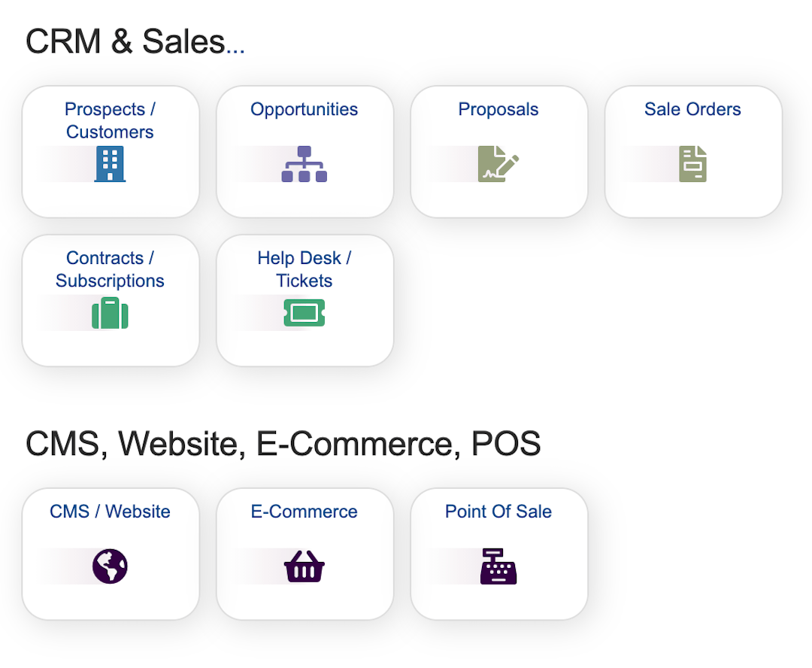The height and width of the screenshot is (668, 812).
Task: Click the Proposals signature document icon
Action: (x=498, y=164)
